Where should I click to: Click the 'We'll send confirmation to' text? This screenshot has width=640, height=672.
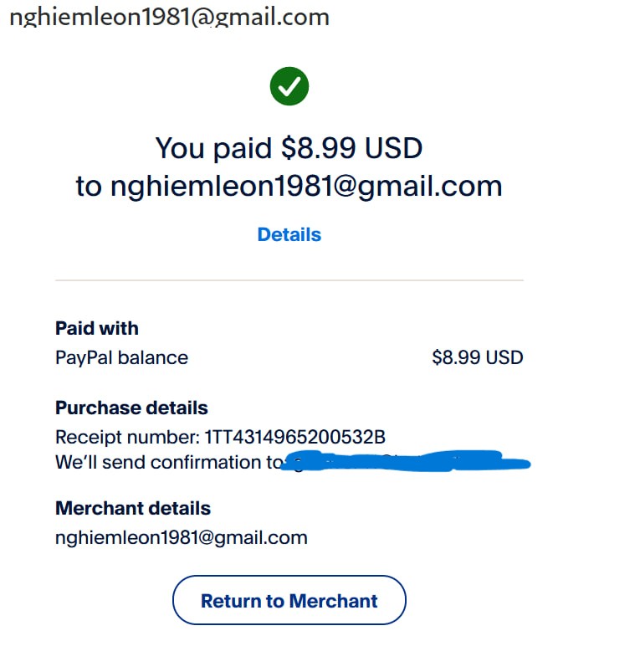tap(169, 462)
